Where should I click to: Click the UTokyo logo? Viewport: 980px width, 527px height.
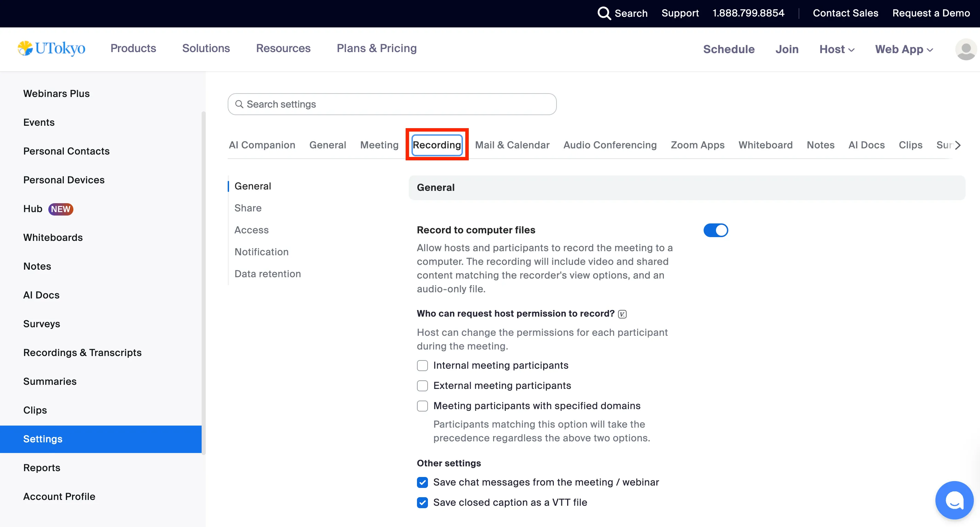pos(52,48)
